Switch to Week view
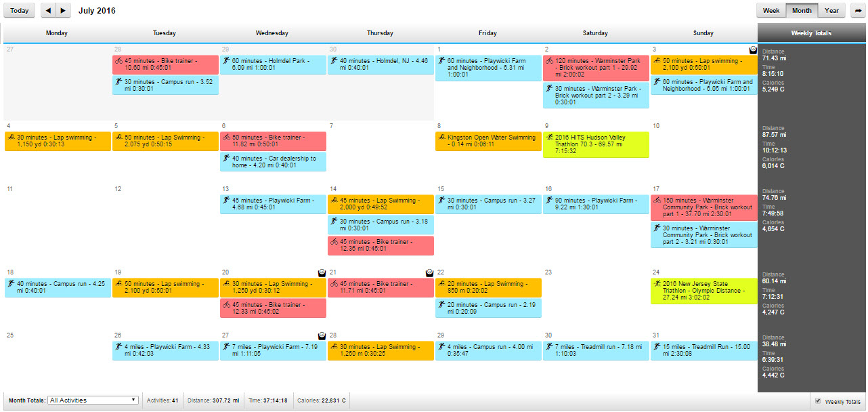 771,11
